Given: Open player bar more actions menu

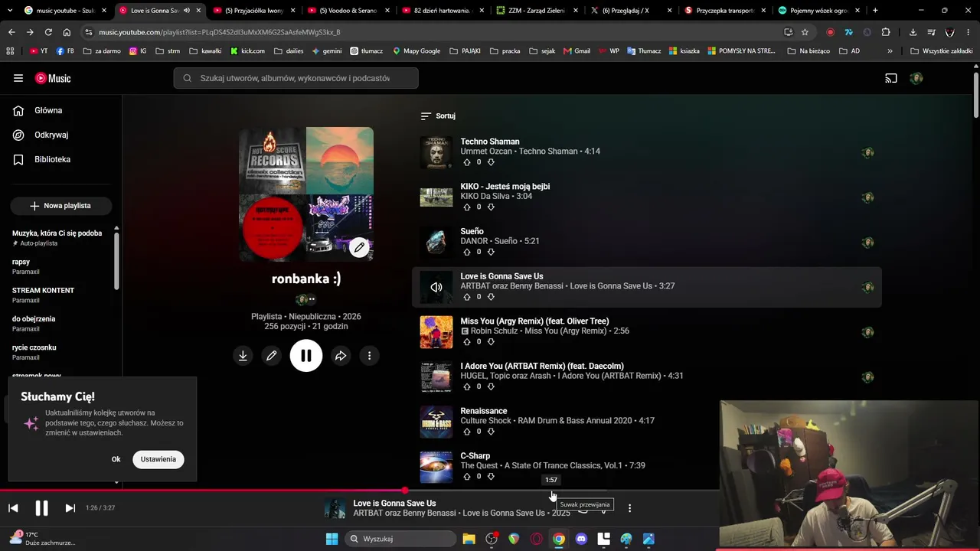Looking at the screenshot, I should coord(629,508).
